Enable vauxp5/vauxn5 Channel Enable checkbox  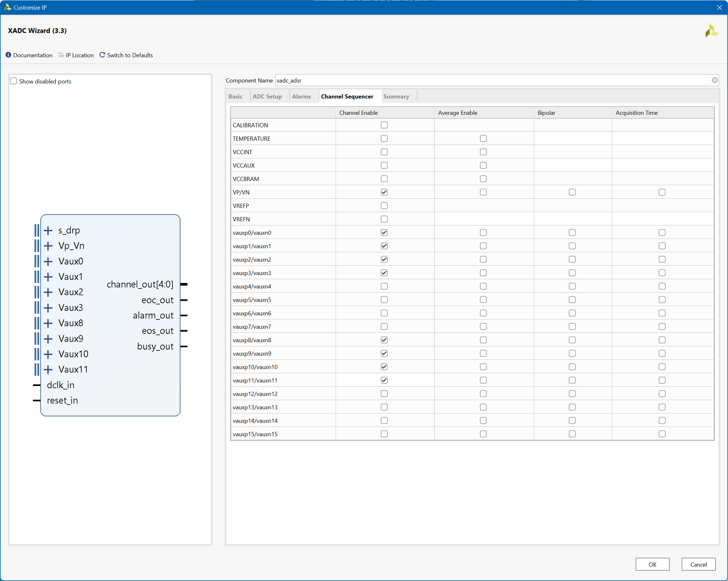coord(384,300)
